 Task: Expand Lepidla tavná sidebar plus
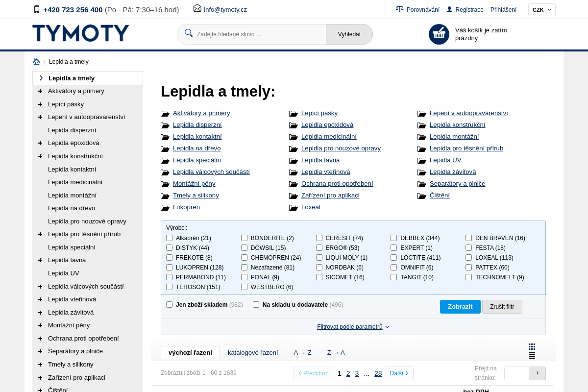tap(40, 260)
